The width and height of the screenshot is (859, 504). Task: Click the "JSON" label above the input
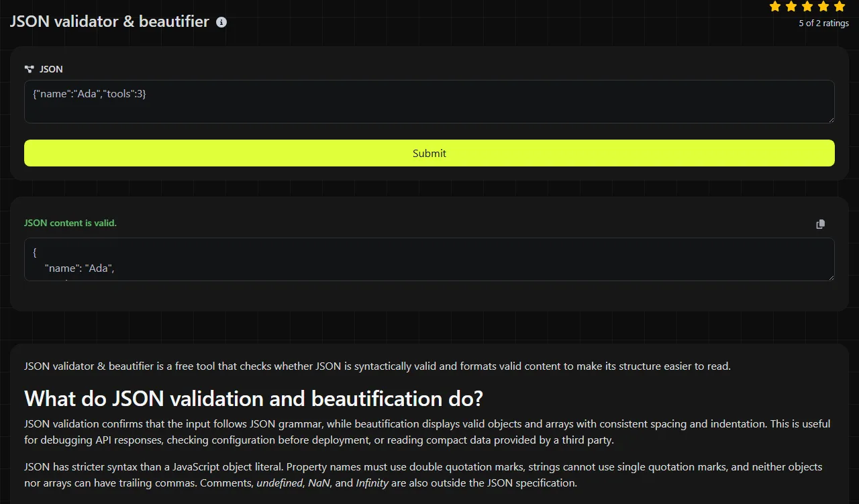click(x=51, y=69)
